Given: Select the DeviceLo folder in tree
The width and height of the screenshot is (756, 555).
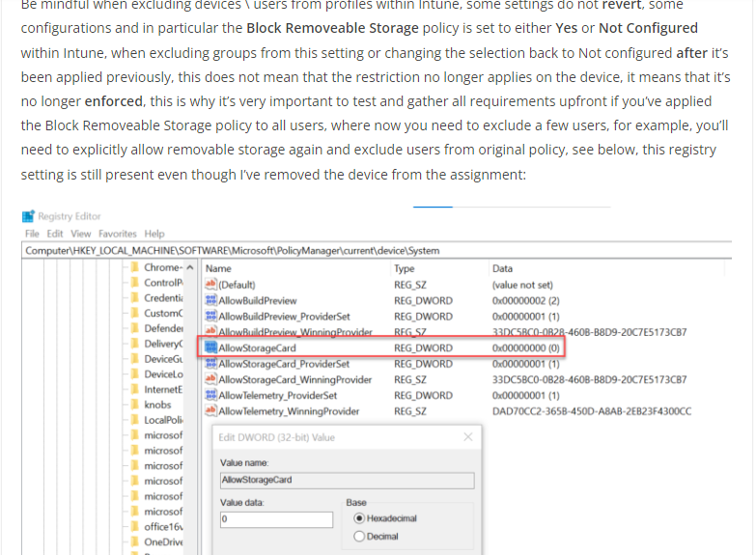Looking at the screenshot, I should (x=163, y=375).
